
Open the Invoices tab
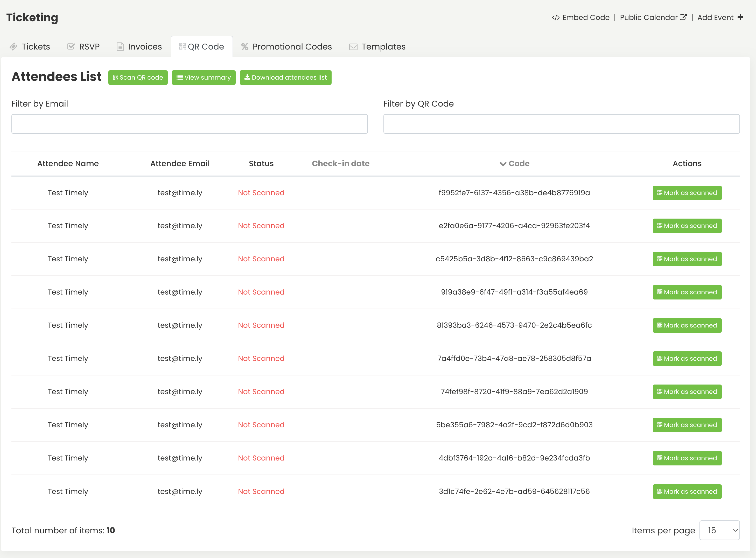click(x=139, y=47)
